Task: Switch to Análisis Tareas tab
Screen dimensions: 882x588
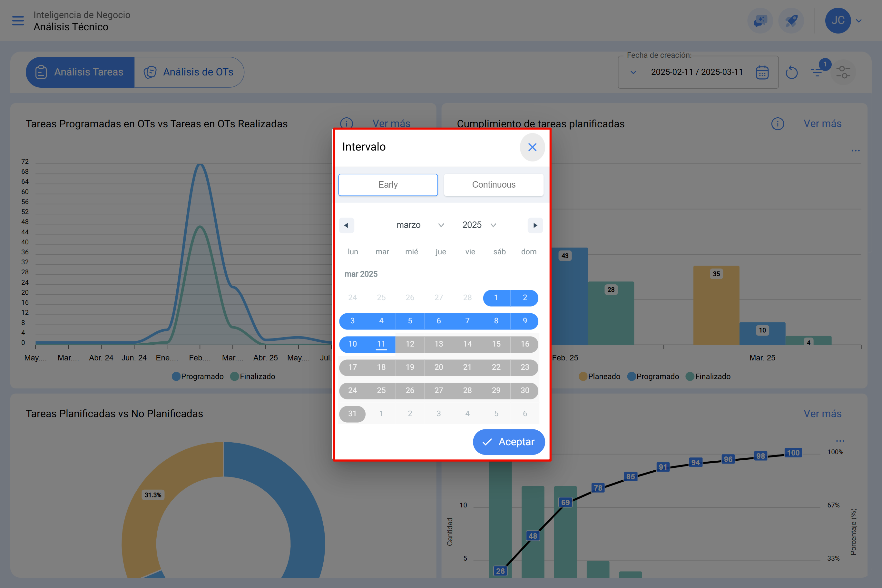Action: tap(80, 72)
